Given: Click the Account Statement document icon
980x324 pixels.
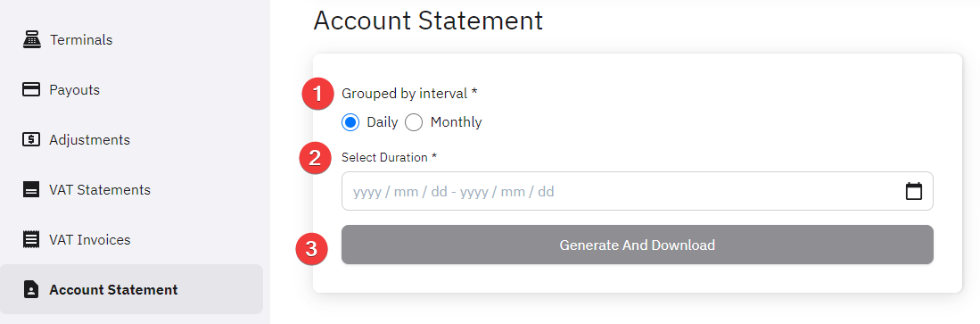Looking at the screenshot, I should (x=30, y=289).
